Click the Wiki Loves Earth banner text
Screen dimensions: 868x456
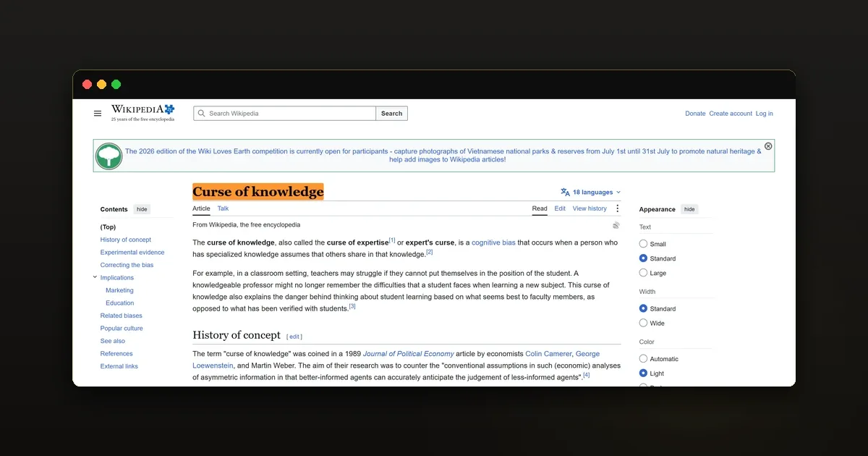[443, 156]
